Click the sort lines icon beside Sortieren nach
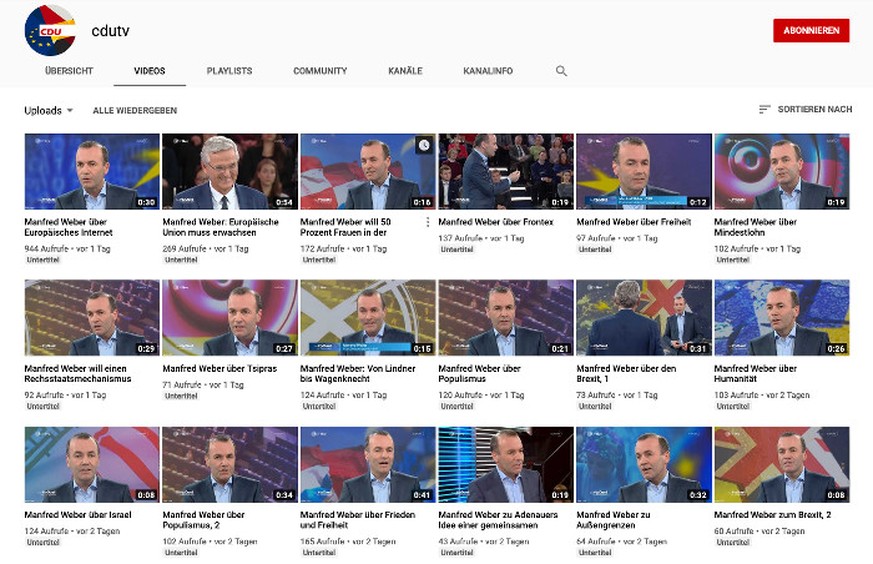 click(764, 109)
